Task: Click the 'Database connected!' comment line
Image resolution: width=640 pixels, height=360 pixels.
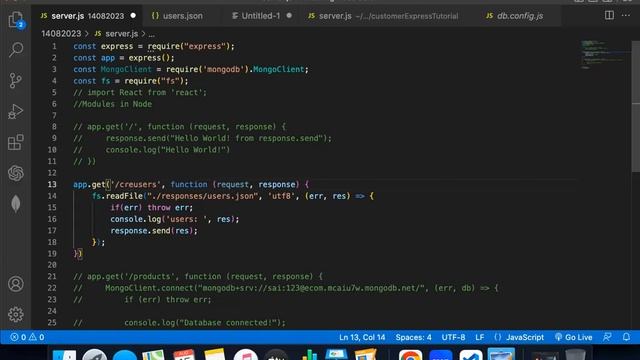Action: [x=180, y=322]
